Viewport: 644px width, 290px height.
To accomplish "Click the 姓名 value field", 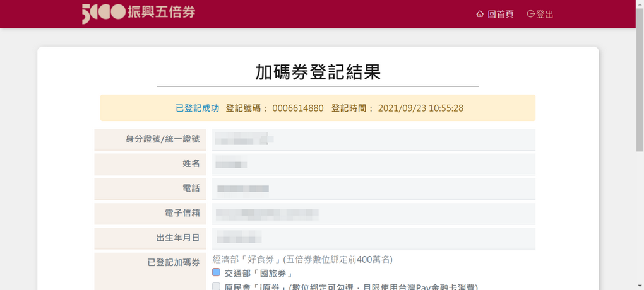I will click(x=373, y=164).
